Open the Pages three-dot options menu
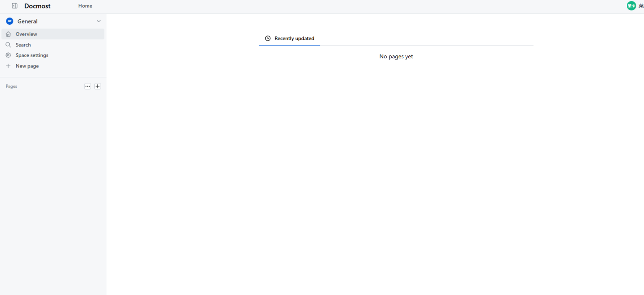The width and height of the screenshot is (644, 295). pyautogui.click(x=88, y=86)
